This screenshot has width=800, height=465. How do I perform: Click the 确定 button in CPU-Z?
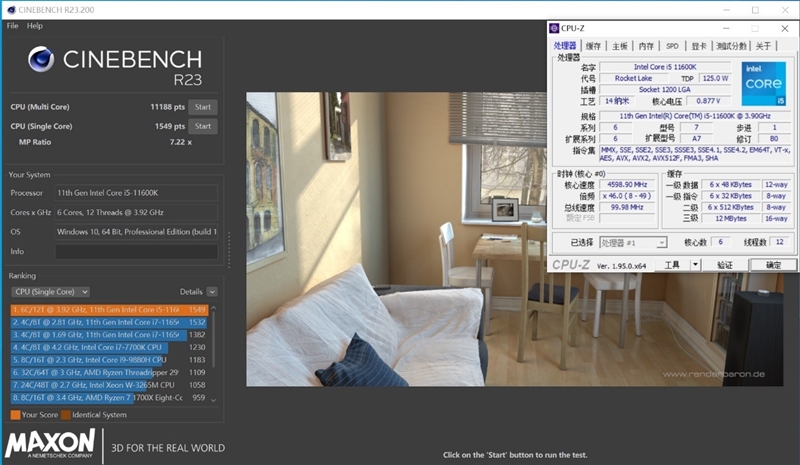(x=773, y=265)
